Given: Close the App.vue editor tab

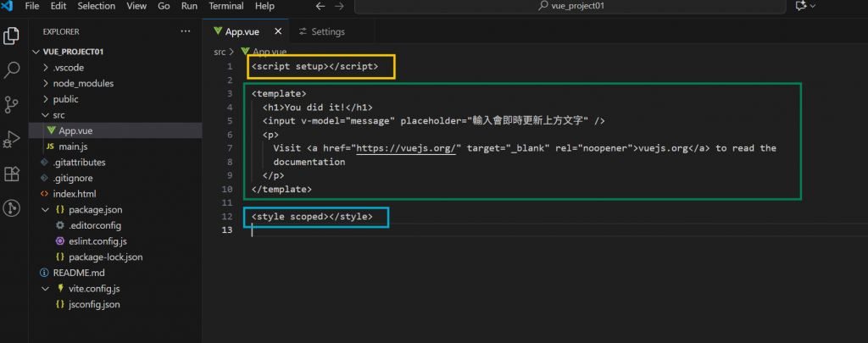Looking at the screenshot, I should [x=278, y=31].
